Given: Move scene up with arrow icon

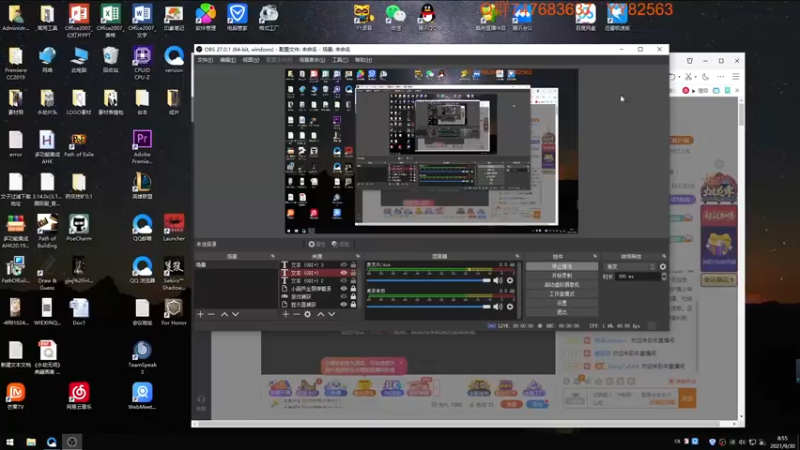Looking at the screenshot, I should coord(224,314).
